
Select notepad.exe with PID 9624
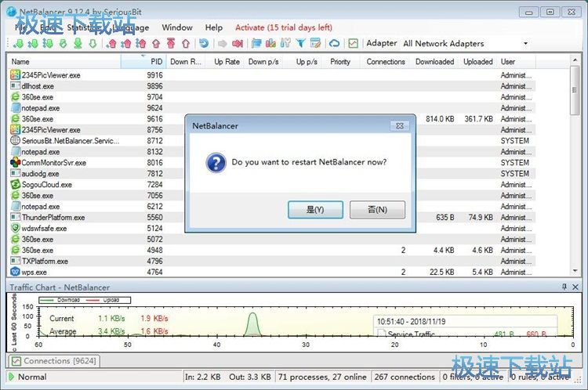271,108
